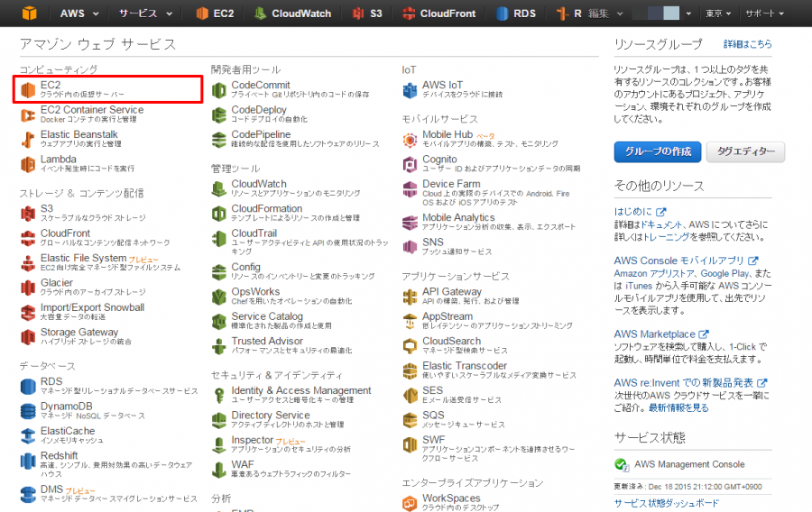This screenshot has width=812, height=512.
Task: Open the Import/Export Snowball service link
Action: 93,307
